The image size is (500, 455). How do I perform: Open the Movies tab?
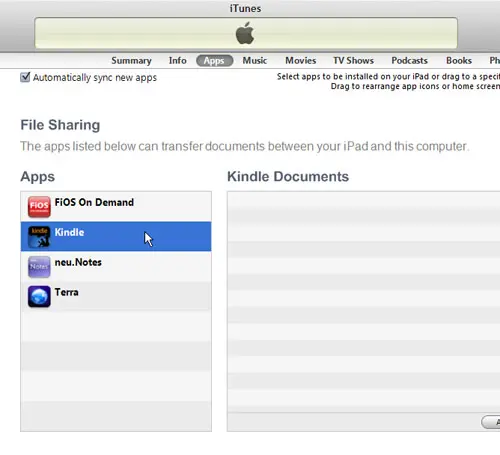click(x=301, y=61)
